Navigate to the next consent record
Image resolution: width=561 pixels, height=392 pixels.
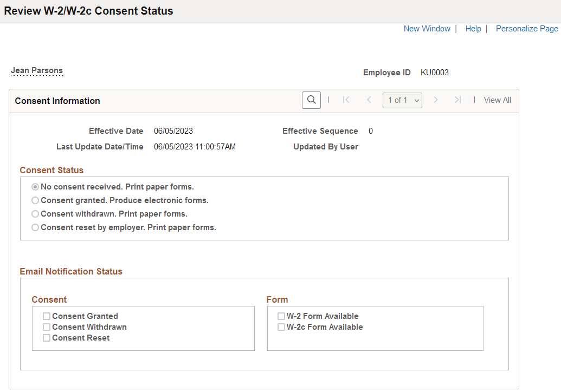(x=436, y=100)
